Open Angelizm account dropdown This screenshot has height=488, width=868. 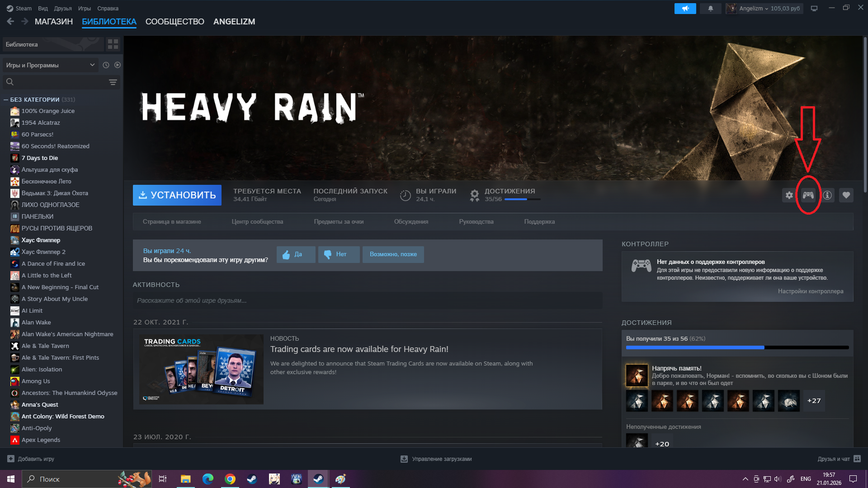tap(764, 9)
